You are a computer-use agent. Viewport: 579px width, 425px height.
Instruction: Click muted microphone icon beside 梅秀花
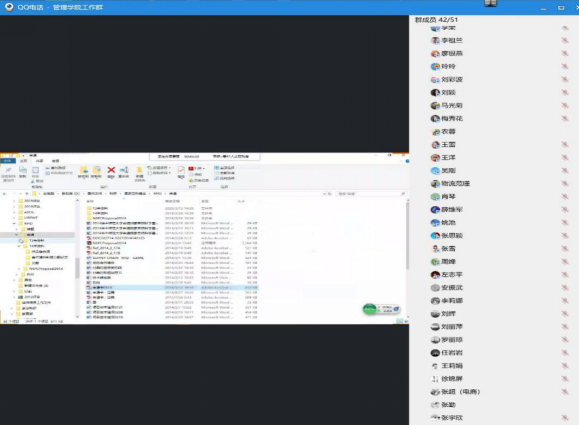565,118
